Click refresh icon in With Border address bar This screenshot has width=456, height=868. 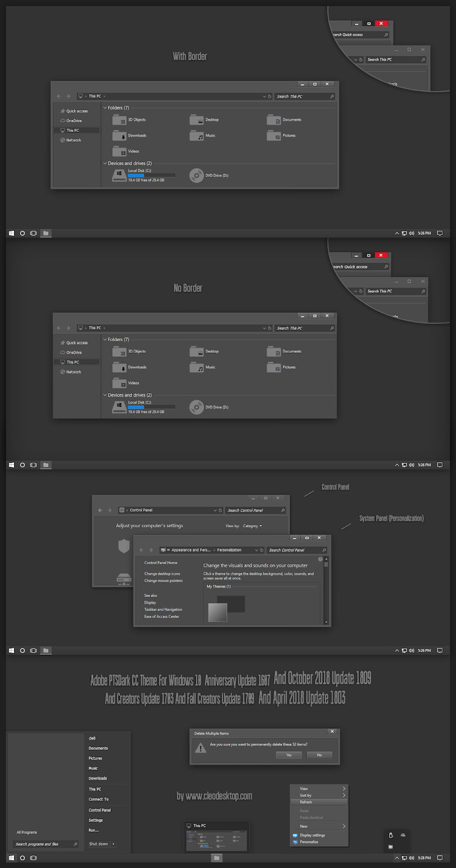269,97
